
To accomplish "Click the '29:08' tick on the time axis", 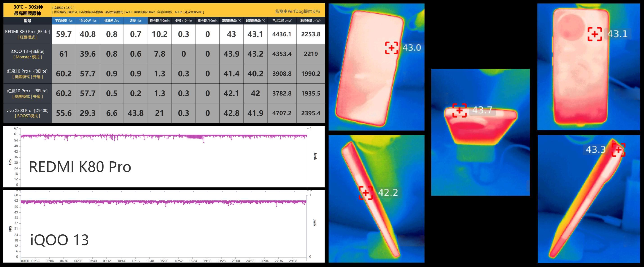I will tap(293, 261).
